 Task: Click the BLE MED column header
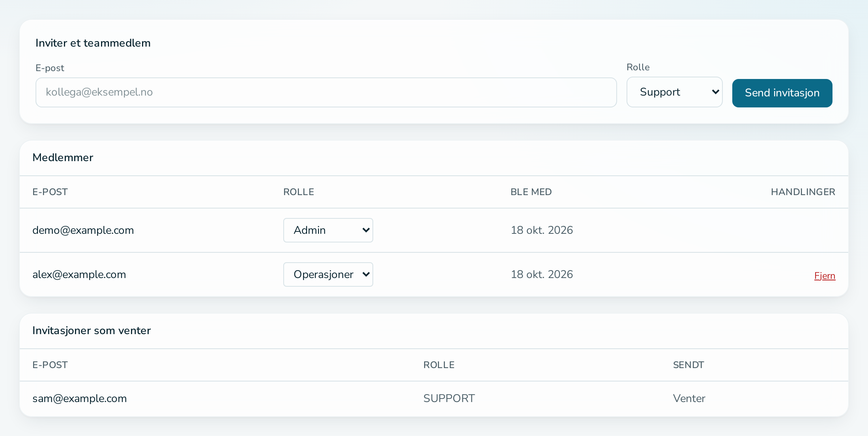[x=531, y=192]
